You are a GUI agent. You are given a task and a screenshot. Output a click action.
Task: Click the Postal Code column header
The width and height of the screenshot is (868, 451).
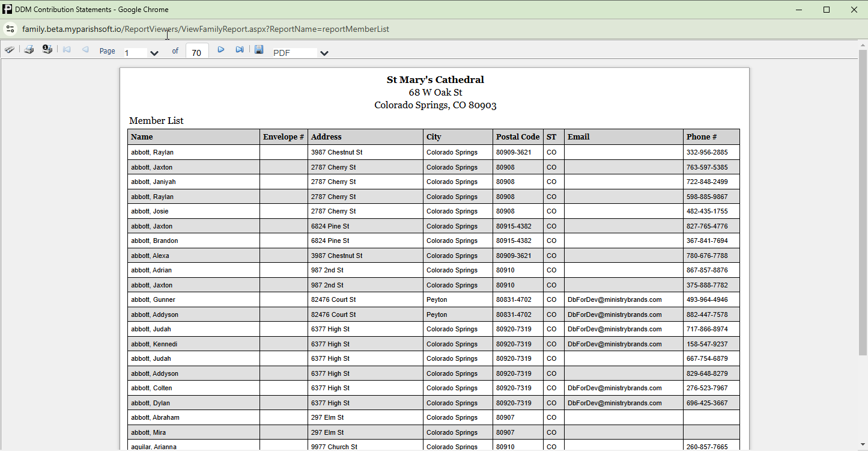point(518,137)
